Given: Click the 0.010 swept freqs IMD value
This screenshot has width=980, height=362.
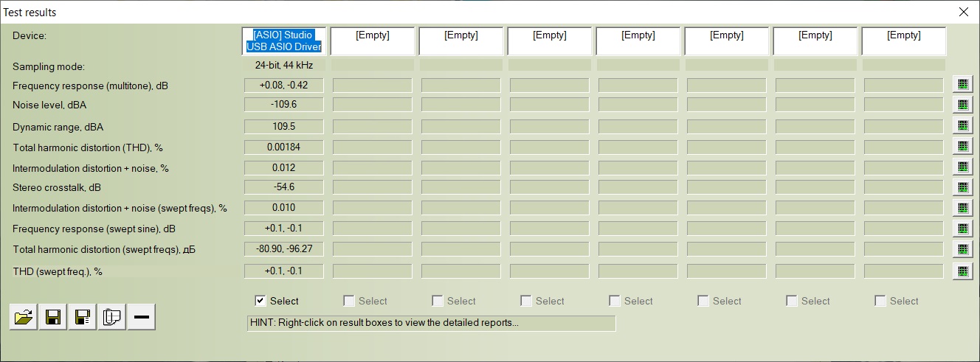Looking at the screenshot, I should tap(284, 208).
